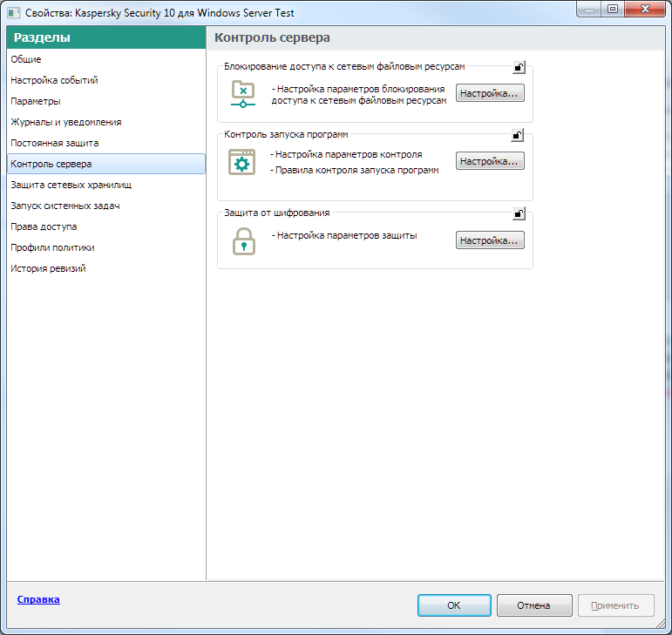The height and width of the screenshot is (635, 672).
Task: Click text Настройка параметров контроля
Action: pyautogui.click(x=346, y=154)
